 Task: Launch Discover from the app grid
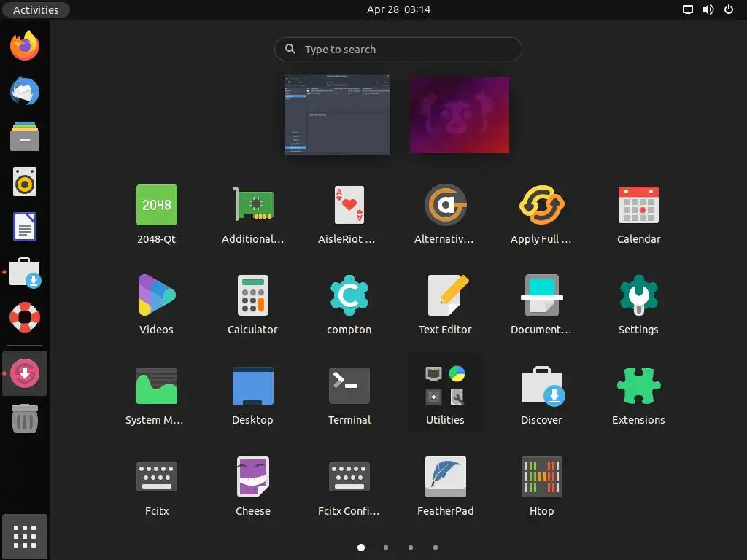point(542,395)
